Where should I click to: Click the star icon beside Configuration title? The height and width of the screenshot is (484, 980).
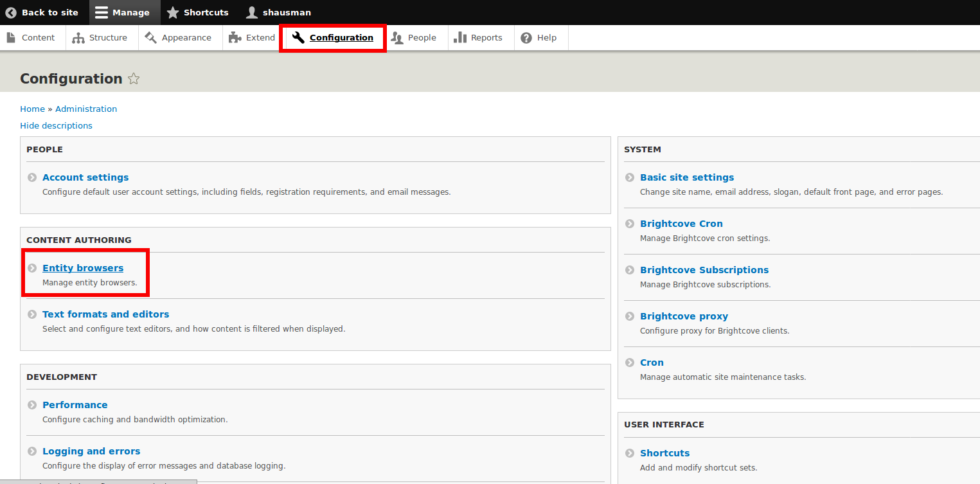[x=134, y=79]
